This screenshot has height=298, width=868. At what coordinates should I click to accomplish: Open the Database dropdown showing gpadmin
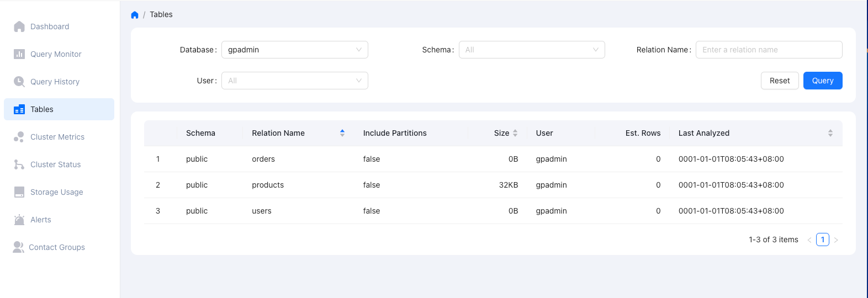294,50
